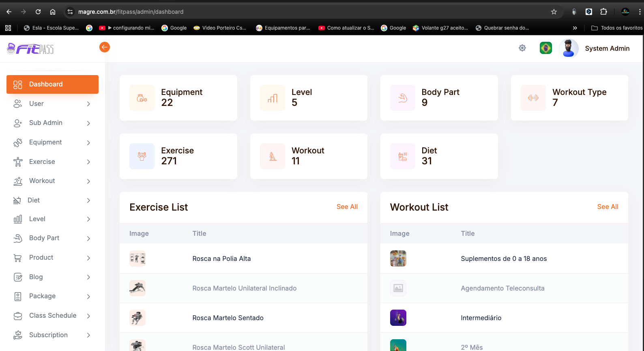This screenshot has width=644, height=351.
Task: Bookmark this page with the star icon
Action: click(x=554, y=12)
